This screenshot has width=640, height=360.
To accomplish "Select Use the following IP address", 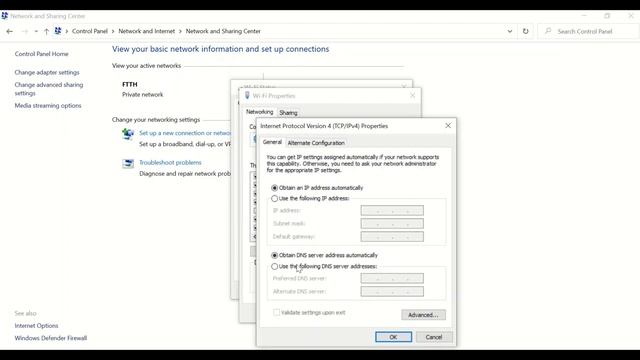I will tap(310, 198).
